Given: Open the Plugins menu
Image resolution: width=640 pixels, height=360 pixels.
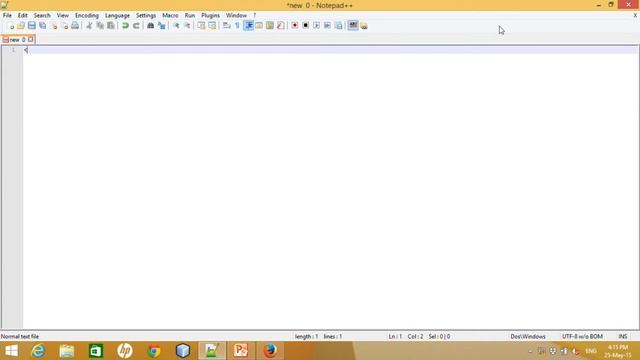Looking at the screenshot, I should [210, 16].
